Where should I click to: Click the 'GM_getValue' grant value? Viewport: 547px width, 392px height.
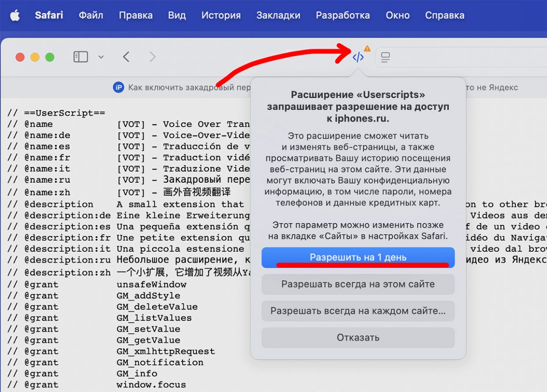148,340
